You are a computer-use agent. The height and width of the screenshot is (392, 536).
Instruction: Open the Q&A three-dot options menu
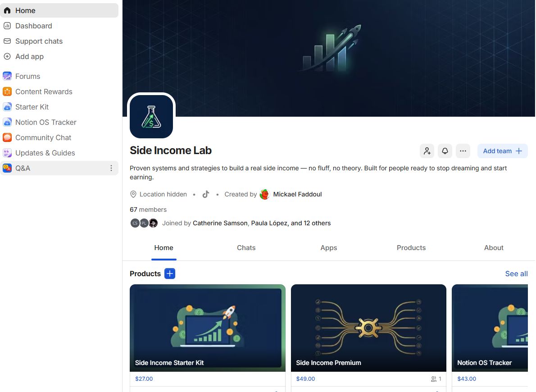[111, 169]
